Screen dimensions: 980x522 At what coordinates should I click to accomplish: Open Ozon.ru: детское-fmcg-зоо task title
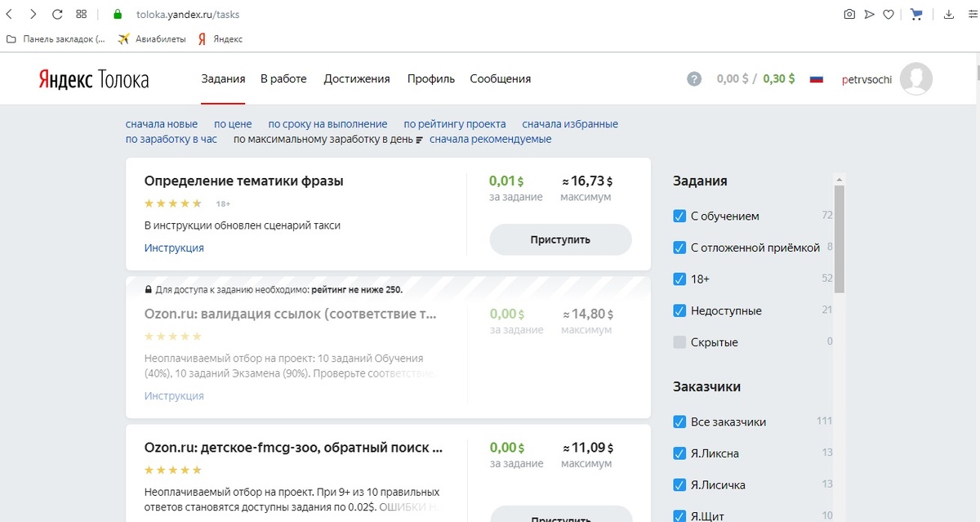(x=294, y=448)
